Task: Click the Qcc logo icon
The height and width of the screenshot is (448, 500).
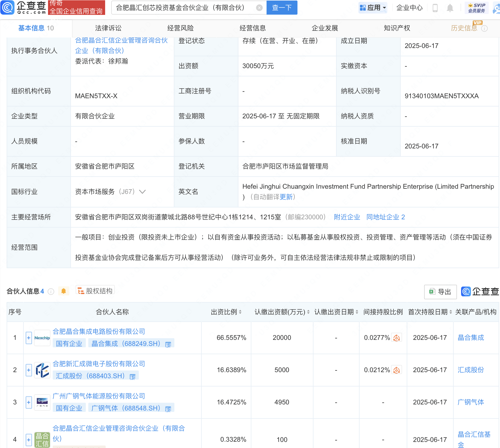Action: pyautogui.click(x=7, y=7)
